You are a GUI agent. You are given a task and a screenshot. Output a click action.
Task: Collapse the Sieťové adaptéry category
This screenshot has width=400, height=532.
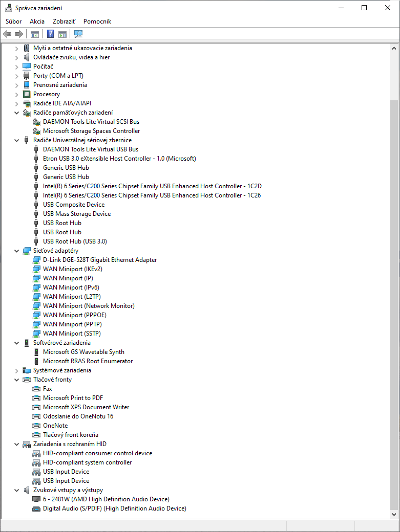(16, 251)
